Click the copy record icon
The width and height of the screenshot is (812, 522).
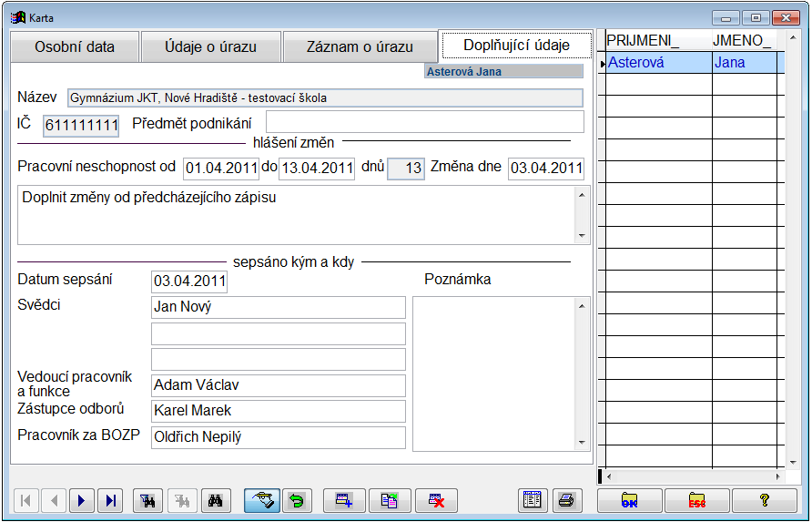(390, 500)
